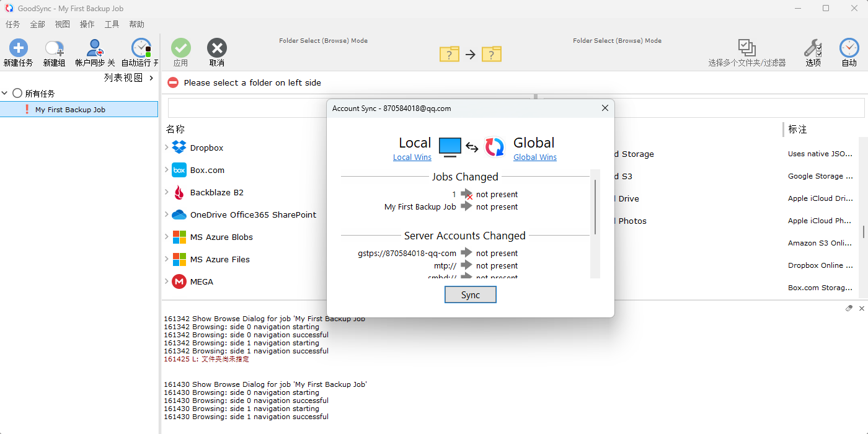Expand the MEGA tree entry

click(167, 281)
